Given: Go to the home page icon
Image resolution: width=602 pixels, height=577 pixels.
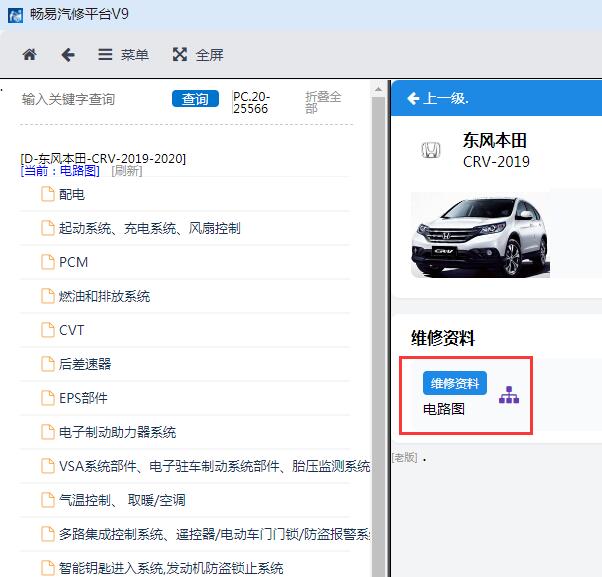Looking at the screenshot, I should pos(30,55).
